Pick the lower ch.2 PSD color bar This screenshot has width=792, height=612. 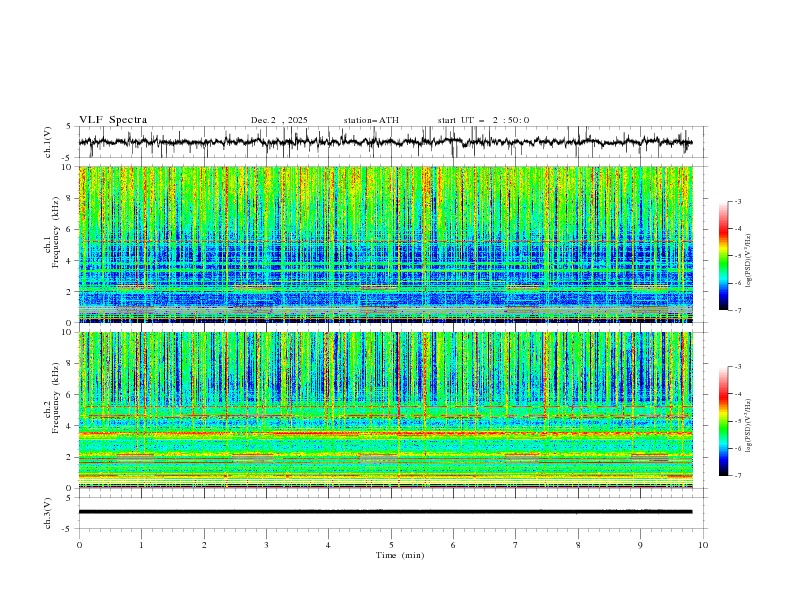click(x=723, y=421)
